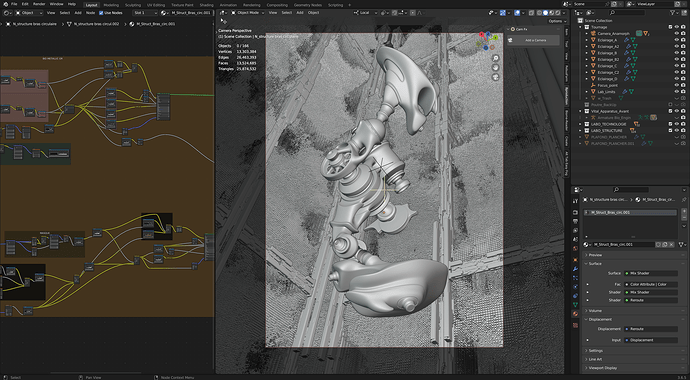The height and width of the screenshot is (380, 690).
Task: Hide Eclairage_B with its eye icon
Action: click(x=677, y=53)
